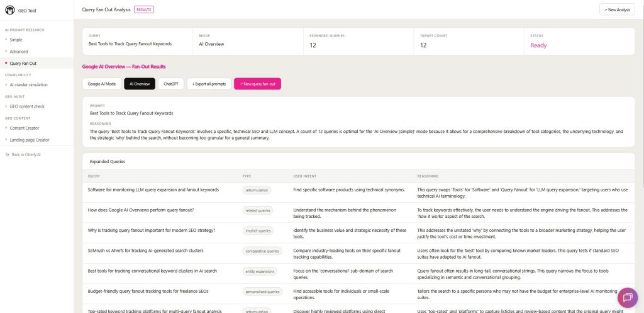Image resolution: width=644 pixels, height=313 pixels.
Task: Click the AI Overview mode value
Action: [x=211, y=44]
